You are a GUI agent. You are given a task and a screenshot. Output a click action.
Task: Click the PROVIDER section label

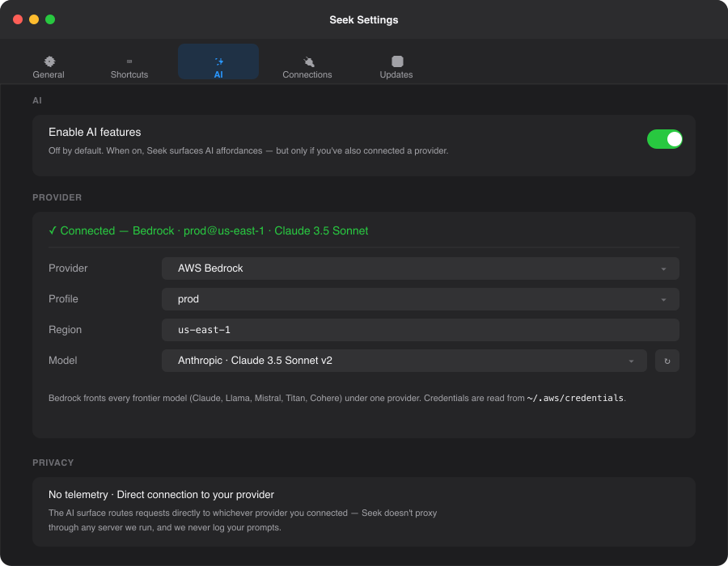click(57, 197)
